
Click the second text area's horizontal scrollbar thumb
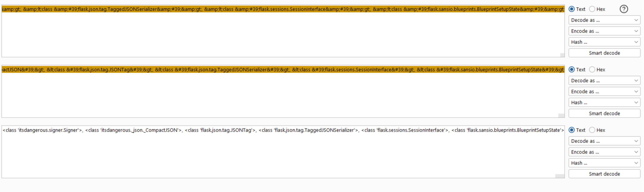[x=561, y=116]
